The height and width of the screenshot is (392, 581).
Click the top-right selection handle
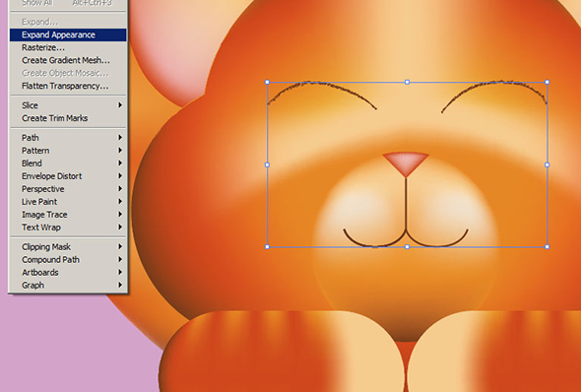coord(547,82)
